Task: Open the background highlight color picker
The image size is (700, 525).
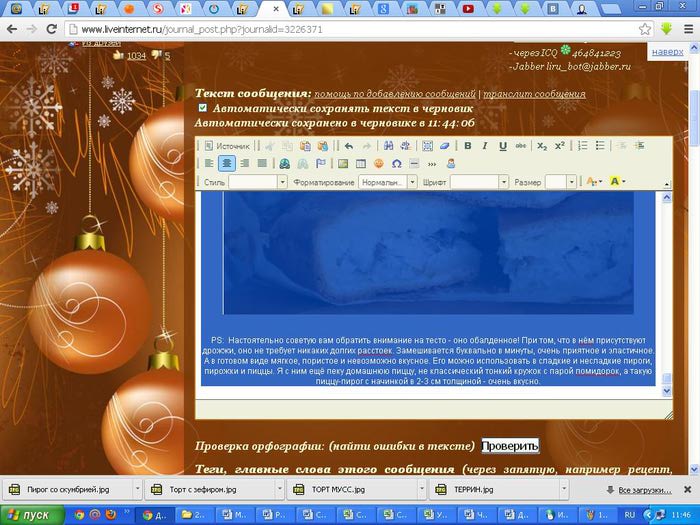Action: click(617, 182)
